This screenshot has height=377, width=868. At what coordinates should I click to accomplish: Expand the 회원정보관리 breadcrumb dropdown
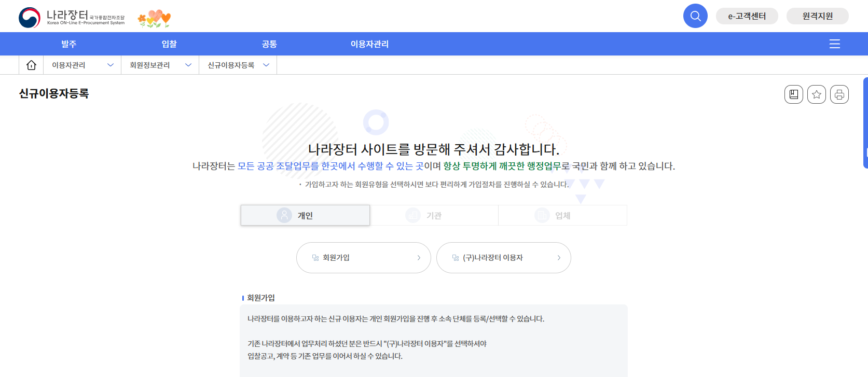coord(160,65)
